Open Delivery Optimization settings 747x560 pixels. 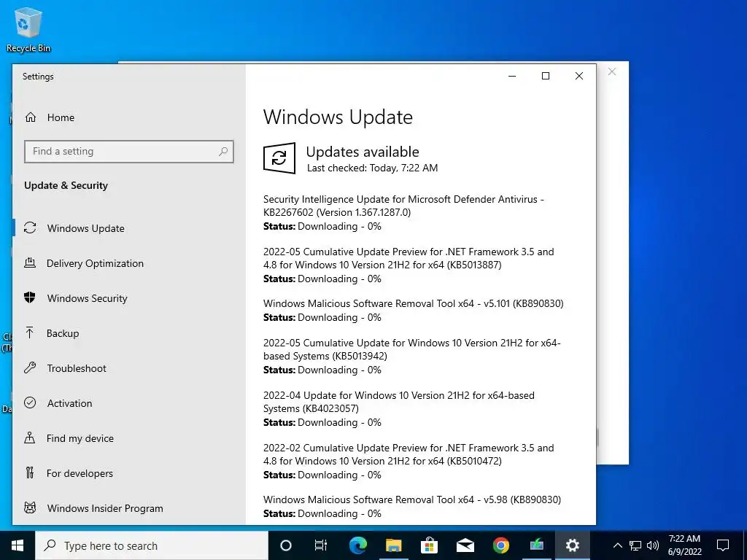click(x=95, y=263)
